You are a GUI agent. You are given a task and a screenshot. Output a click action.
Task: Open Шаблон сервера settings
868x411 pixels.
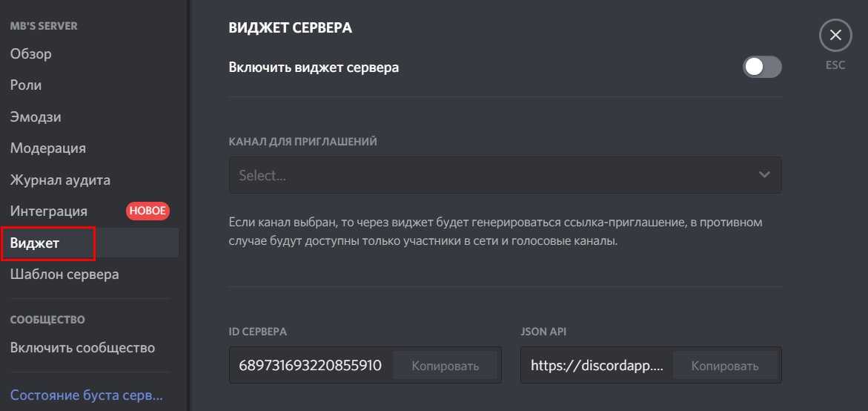coord(64,274)
